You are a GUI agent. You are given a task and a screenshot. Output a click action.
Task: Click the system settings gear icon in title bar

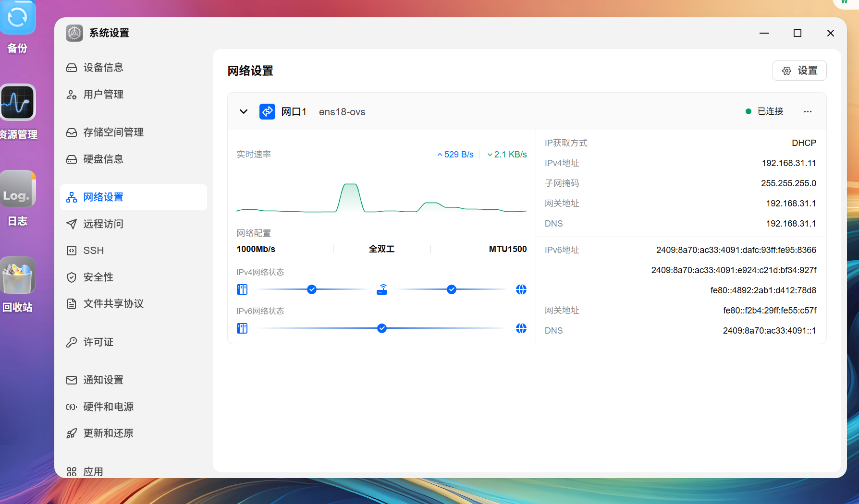click(x=74, y=33)
